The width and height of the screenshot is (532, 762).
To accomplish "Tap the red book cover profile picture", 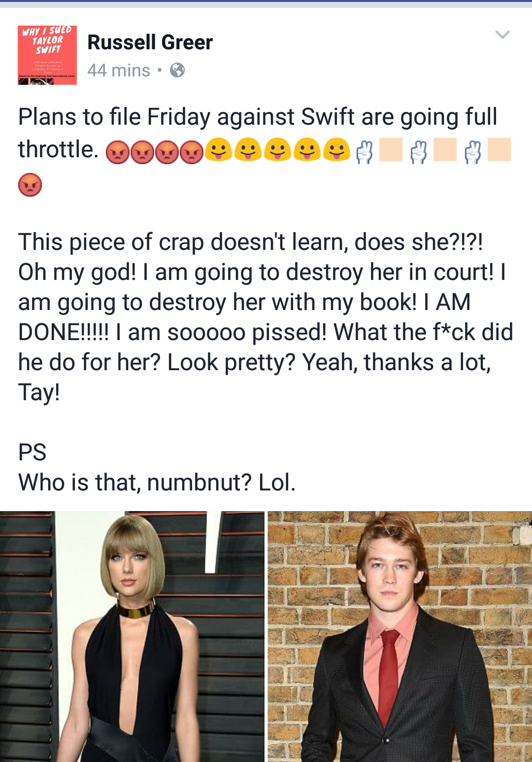I will tap(47, 55).
